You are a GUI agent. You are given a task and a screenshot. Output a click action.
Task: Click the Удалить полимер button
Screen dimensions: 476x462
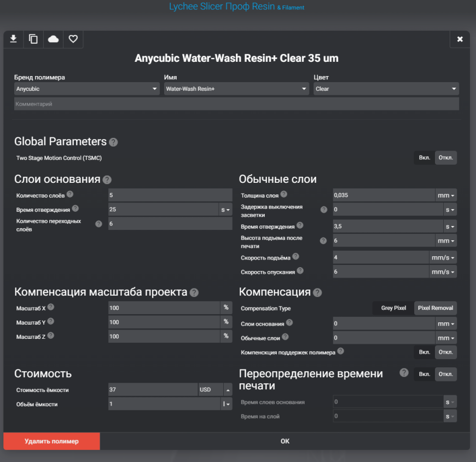point(51,441)
